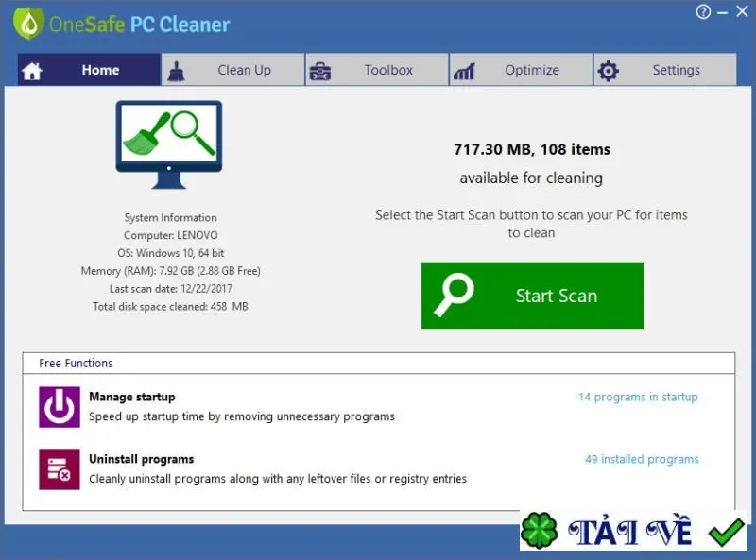
Task: Click the purple power Manage startup icon
Action: 60,407
